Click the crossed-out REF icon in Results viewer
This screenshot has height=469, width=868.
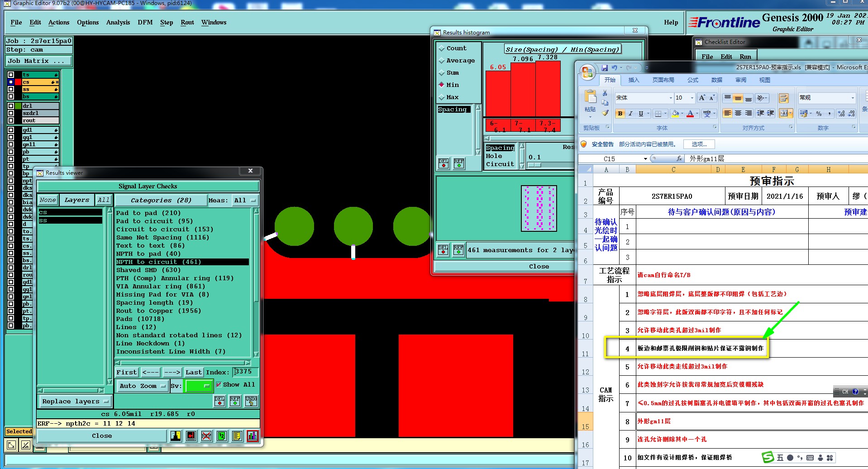pyautogui.click(x=206, y=435)
